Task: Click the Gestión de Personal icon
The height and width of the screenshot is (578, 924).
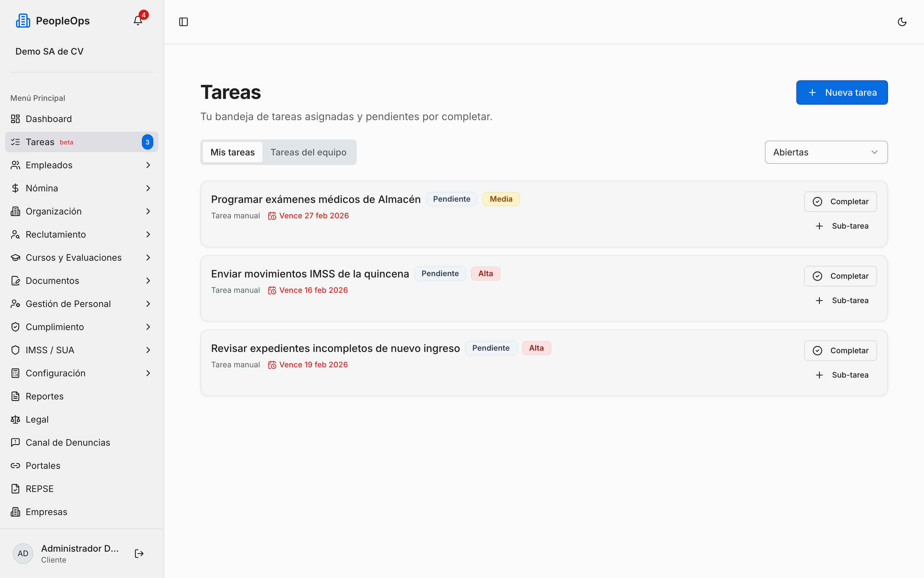Action: pos(15,304)
